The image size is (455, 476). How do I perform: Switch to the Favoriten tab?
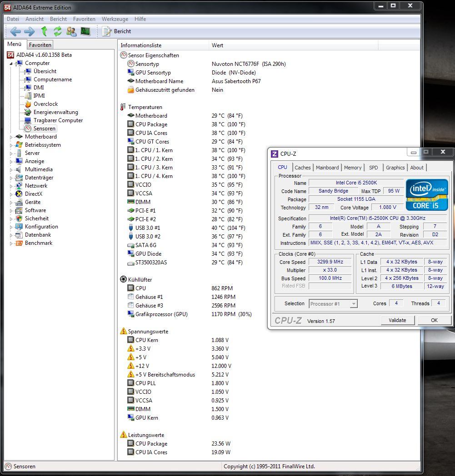(40, 45)
